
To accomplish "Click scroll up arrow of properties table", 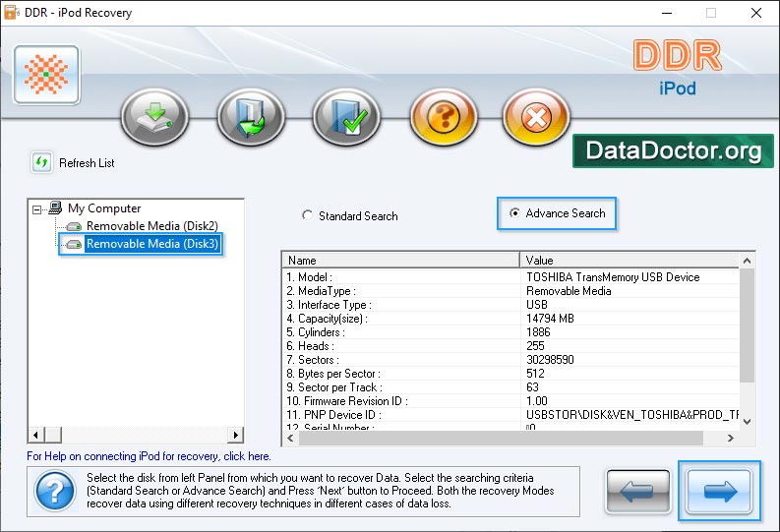I will (x=747, y=261).
